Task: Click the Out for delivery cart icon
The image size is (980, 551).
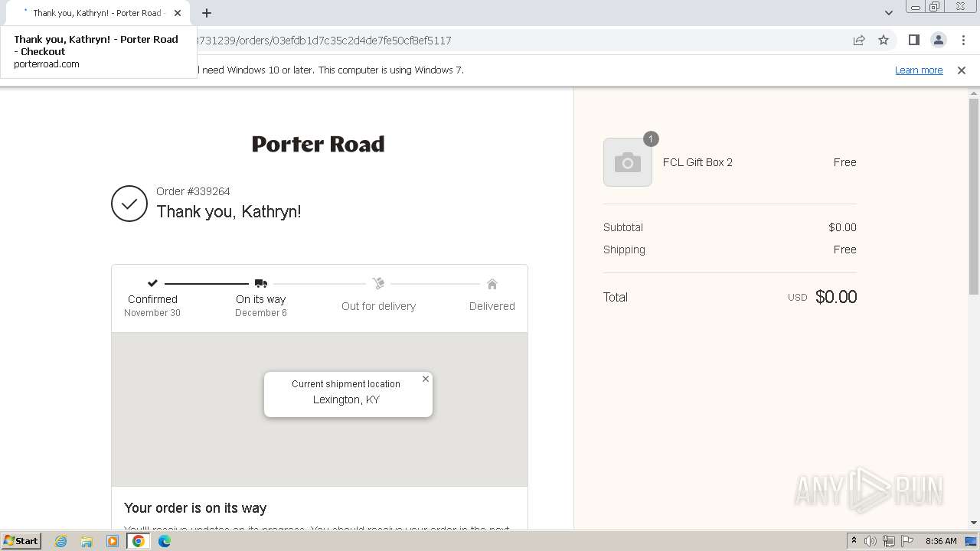Action: [x=378, y=283]
